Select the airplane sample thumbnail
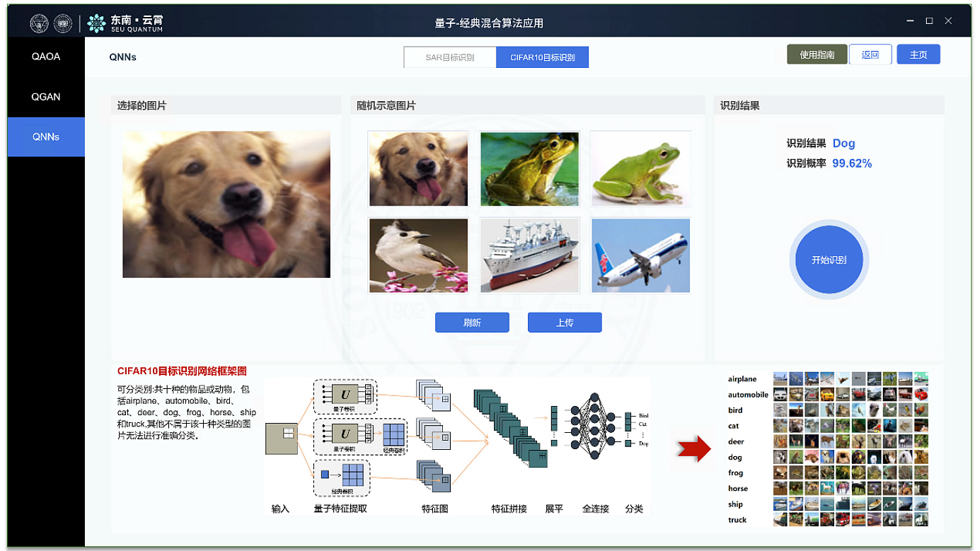Screen dimensions: 980x551 tap(640, 255)
